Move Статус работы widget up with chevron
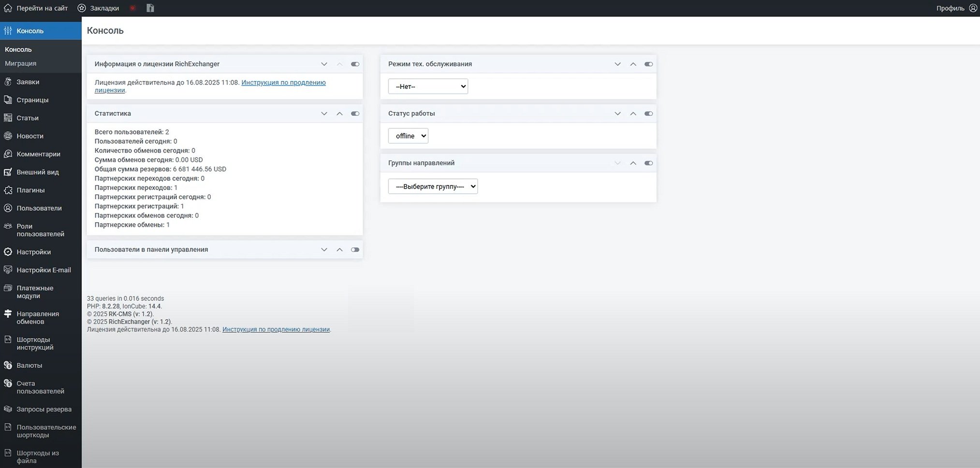The height and width of the screenshot is (468, 980). 633,113
